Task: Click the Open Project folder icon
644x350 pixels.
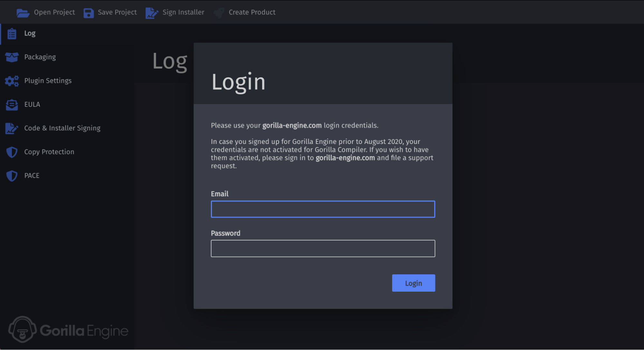Action: tap(23, 13)
